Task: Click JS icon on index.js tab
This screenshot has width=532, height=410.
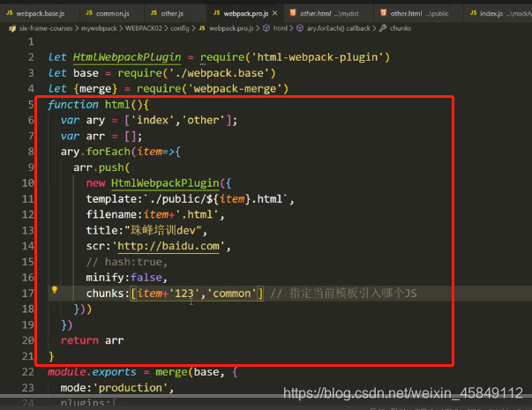Action: [x=473, y=13]
